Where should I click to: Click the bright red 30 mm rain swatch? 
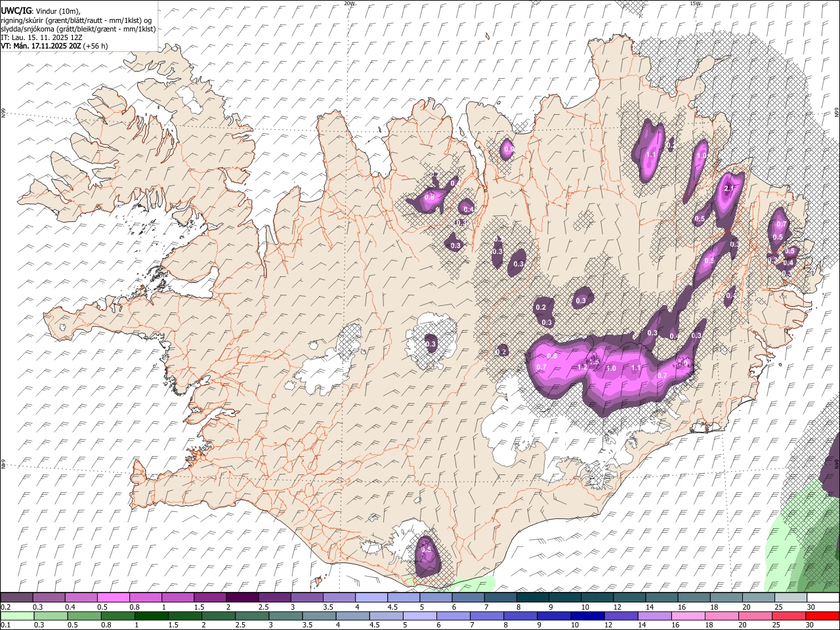pyautogui.click(x=822, y=616)
